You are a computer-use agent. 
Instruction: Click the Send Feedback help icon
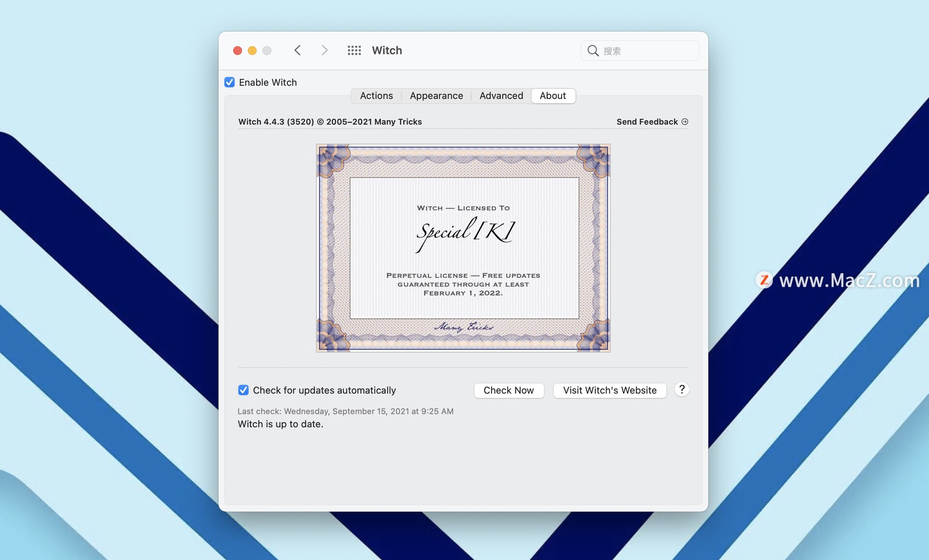tap(686, 121)
